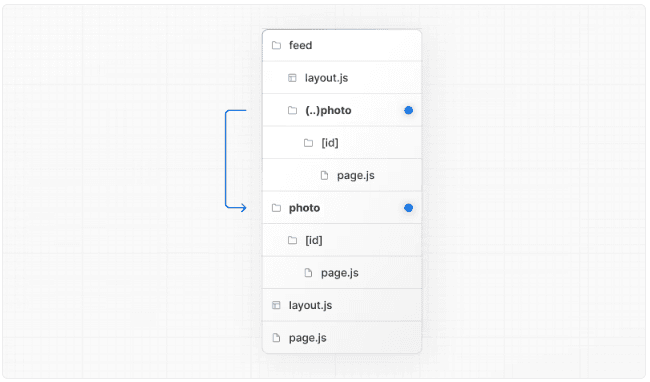
Task: Click the feed folder icon
Action: tap(276, 45)
